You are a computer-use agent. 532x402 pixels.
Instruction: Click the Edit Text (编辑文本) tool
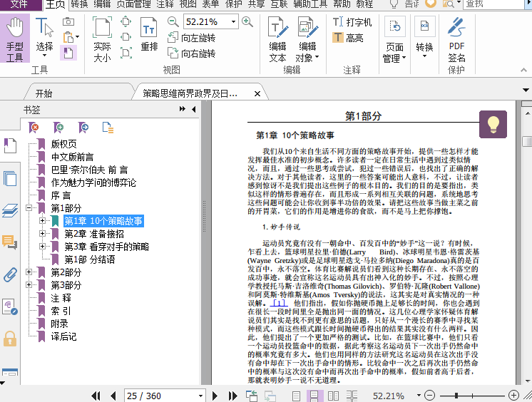tap(278, 39)
